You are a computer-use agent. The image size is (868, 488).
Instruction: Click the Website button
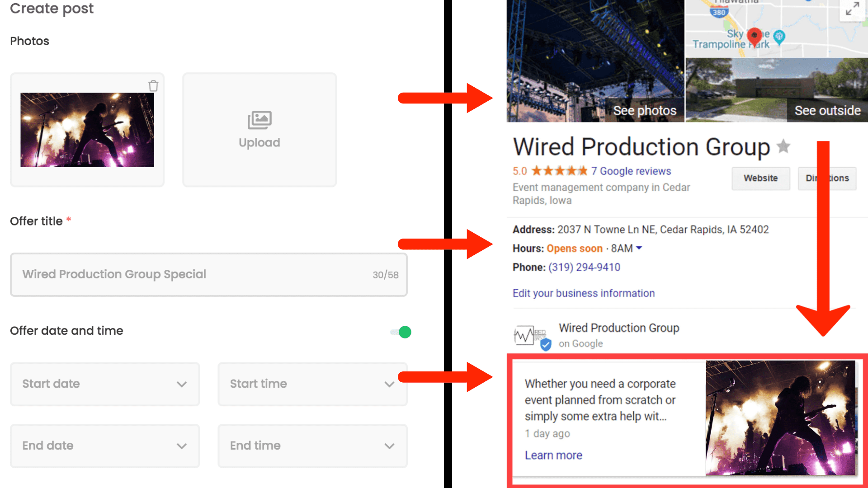click(x=760, y=178)
